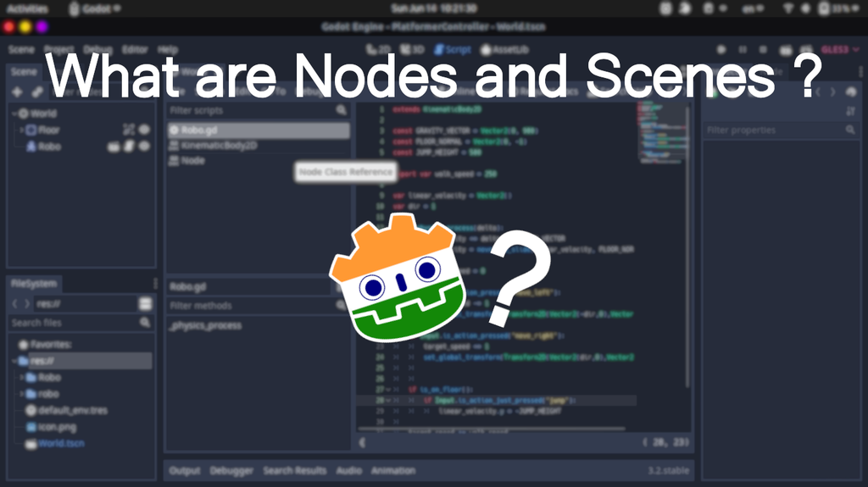
Task: Click the script editor horizontal scrollbar
Action: click(x=492, y=429)
